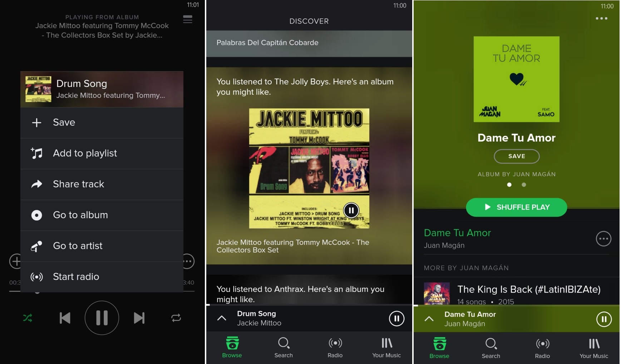Open Search tab in Discover screen

point(284,348)
